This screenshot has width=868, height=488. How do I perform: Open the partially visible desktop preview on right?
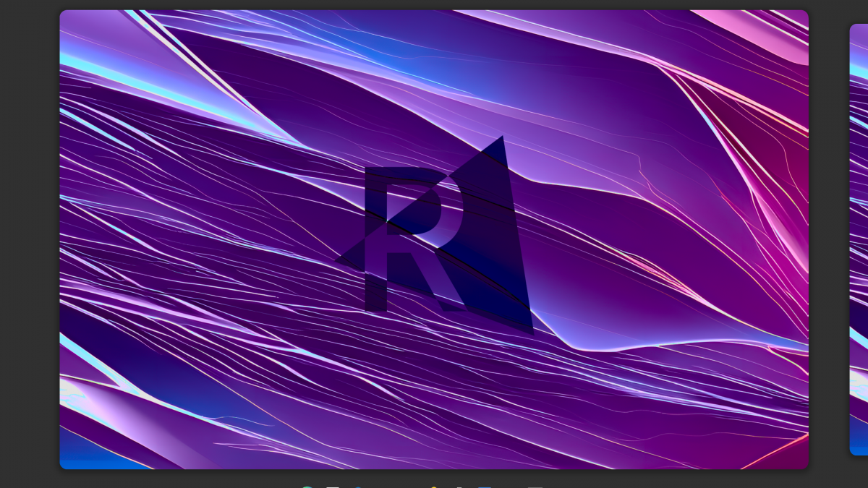859,239
